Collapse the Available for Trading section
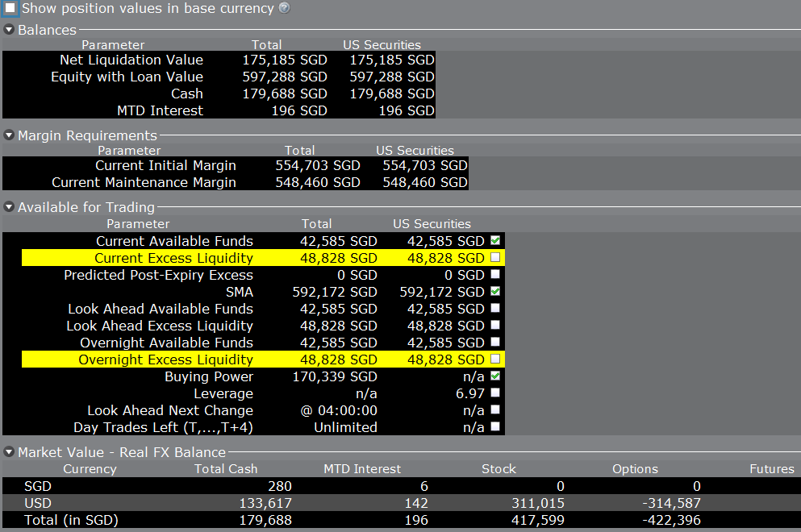Screen dimensions: 801x532 (9, 207)
